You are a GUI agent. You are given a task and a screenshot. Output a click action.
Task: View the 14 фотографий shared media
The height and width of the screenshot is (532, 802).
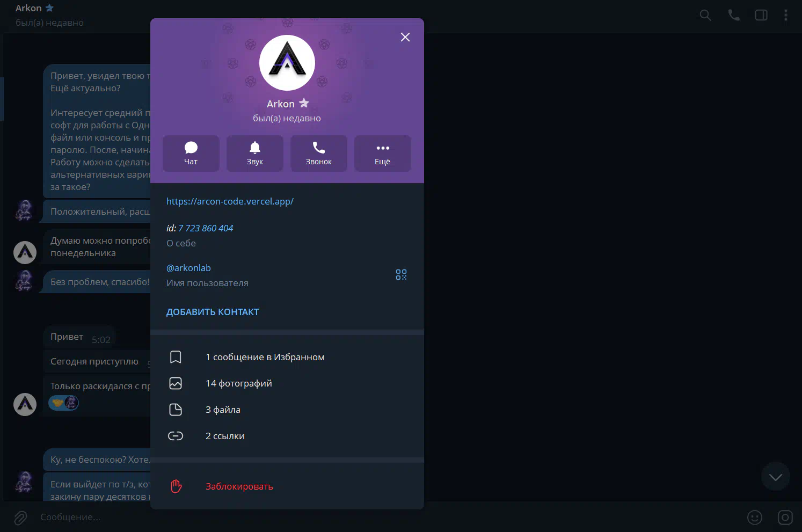coord(238,383)
